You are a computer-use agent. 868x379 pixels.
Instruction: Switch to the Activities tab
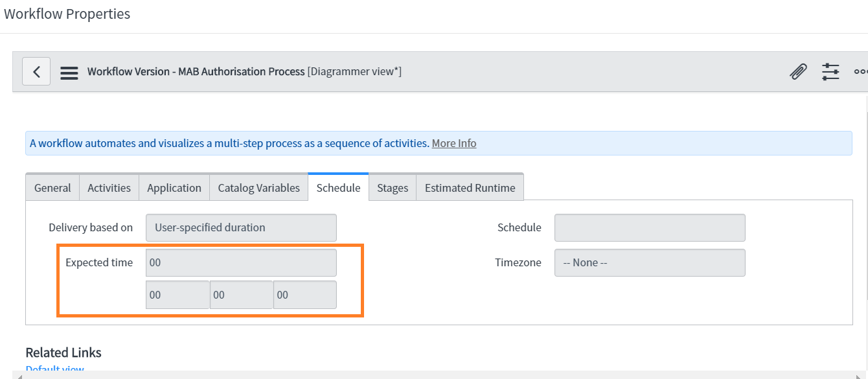tap(109, 187)
